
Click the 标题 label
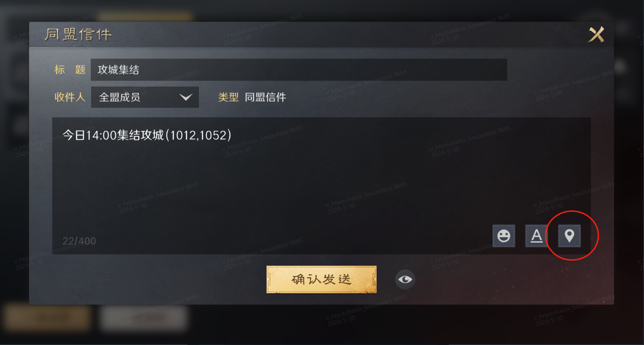tap(70, 70)
